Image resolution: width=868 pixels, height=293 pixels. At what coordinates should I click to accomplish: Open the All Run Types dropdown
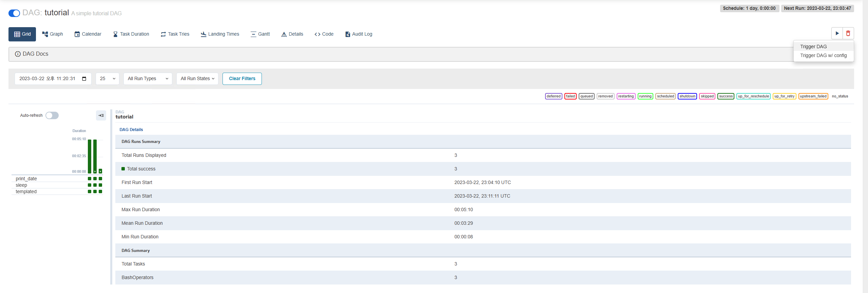coord(148,79)
